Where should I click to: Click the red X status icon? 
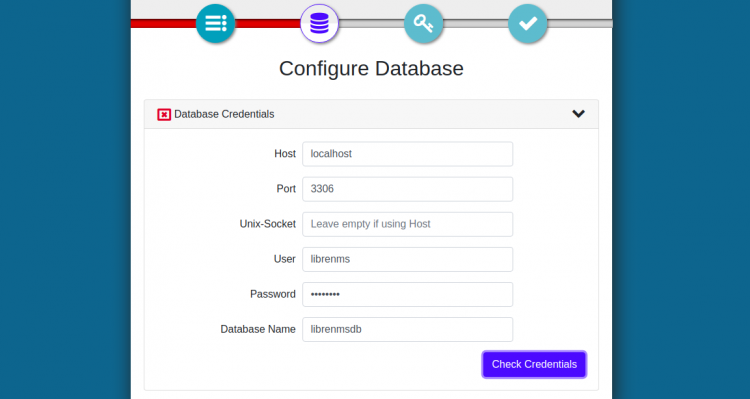tap(164, 114)
